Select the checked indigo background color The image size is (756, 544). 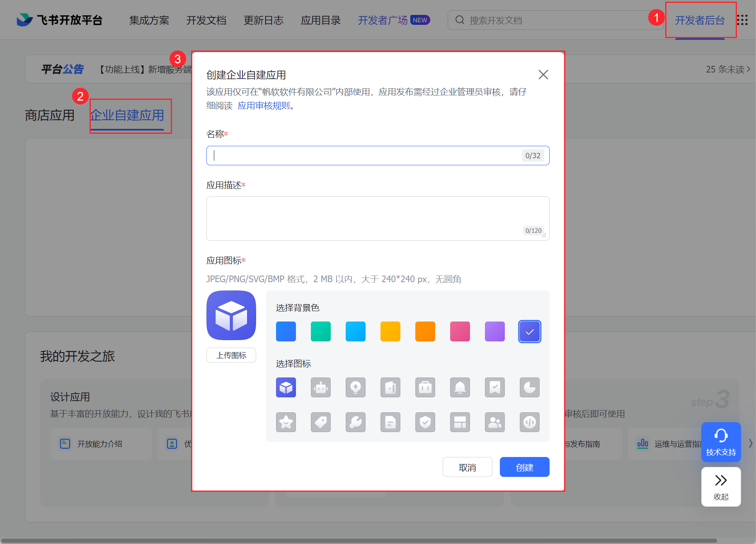pyautogui.click(x=530, y=331)
